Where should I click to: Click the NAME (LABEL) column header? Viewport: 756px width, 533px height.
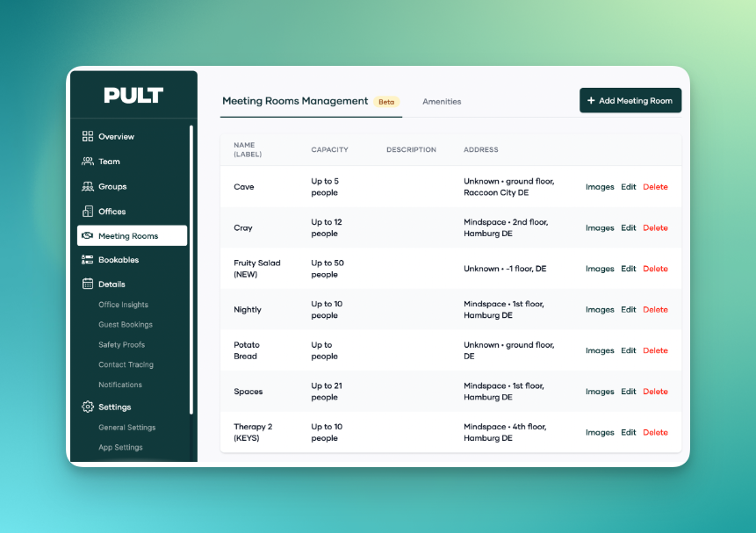point(248,149)
